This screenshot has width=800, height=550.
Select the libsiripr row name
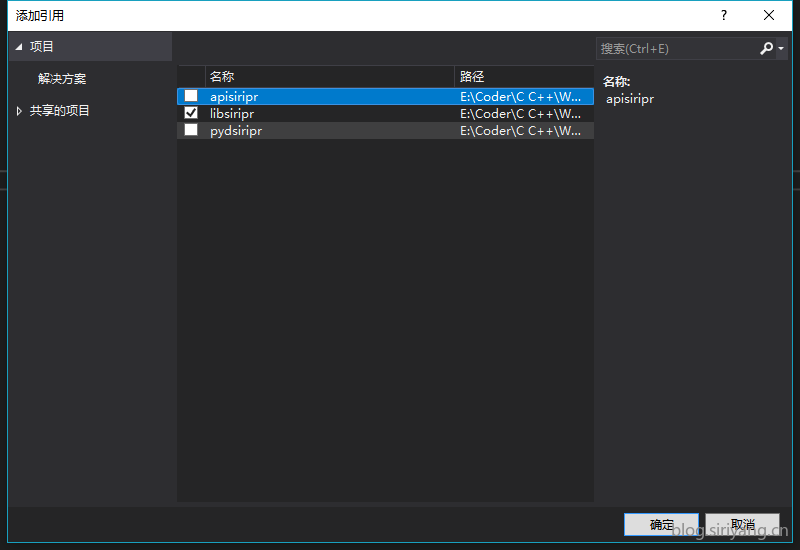(x=232, y=114)
